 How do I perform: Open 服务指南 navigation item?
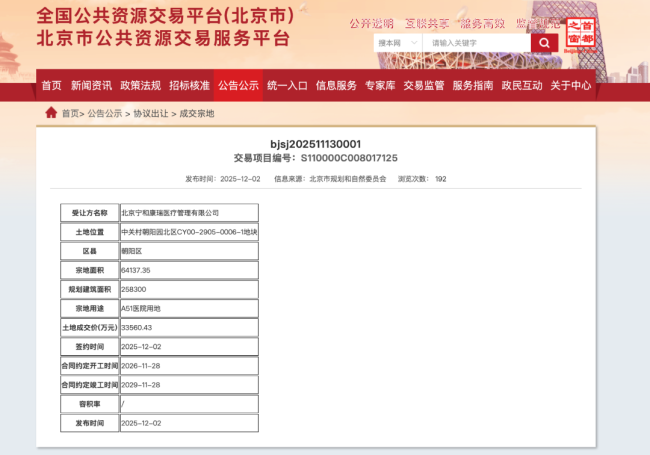[473, 85]
